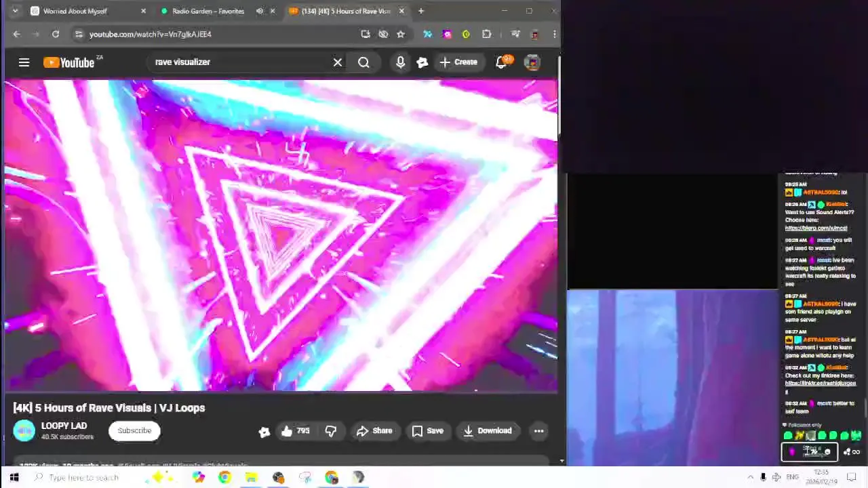The width and height of the screenshot is (868, 488).
Task: Open the blerp.com sound alerts link in chat
Action: coord(816,228)
